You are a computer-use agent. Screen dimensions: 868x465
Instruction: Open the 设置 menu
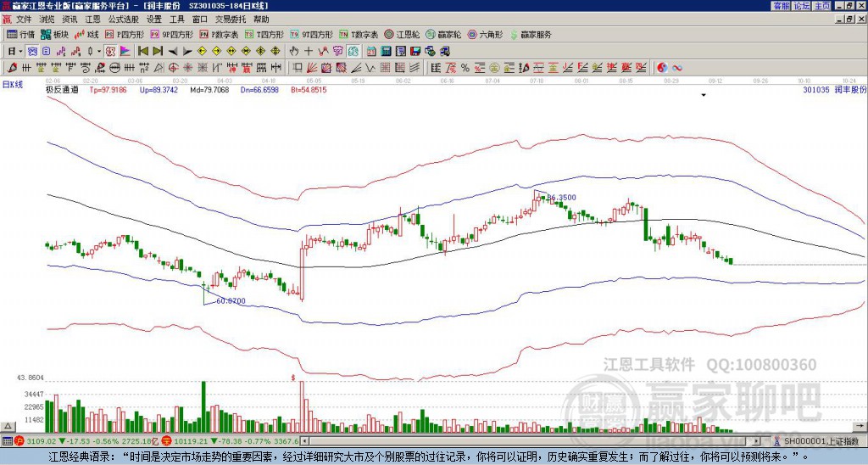tap(154, 20)
